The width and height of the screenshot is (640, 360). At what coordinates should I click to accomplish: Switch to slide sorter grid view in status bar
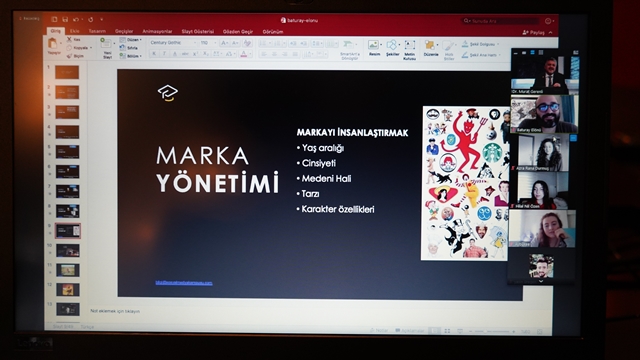[447, 331]
